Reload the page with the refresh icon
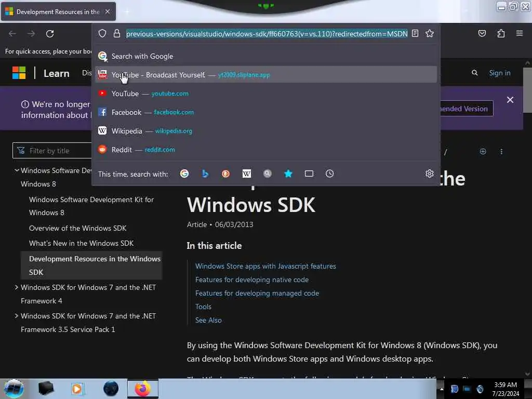This screenshot has width=532, height=399. click(50, 34)
